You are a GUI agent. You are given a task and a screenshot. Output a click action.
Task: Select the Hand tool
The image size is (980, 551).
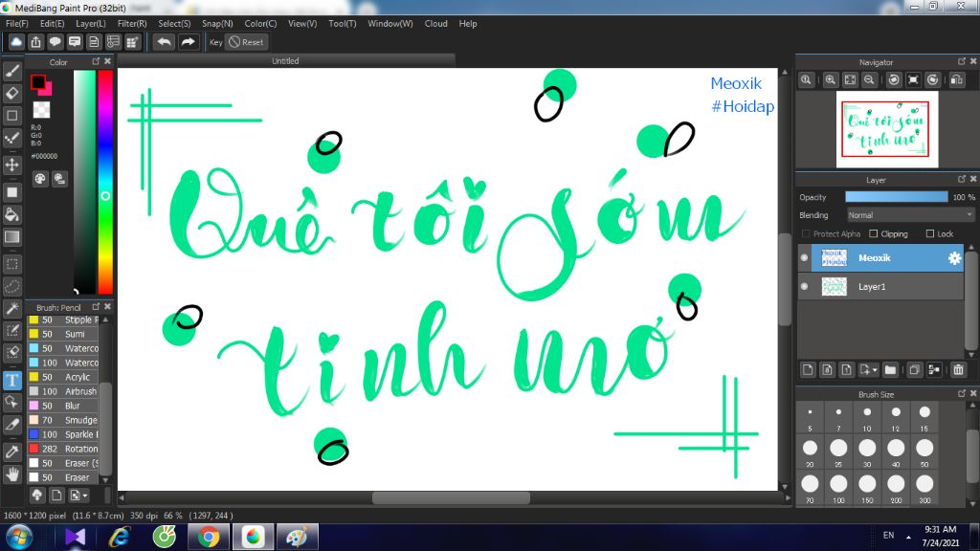11,474
